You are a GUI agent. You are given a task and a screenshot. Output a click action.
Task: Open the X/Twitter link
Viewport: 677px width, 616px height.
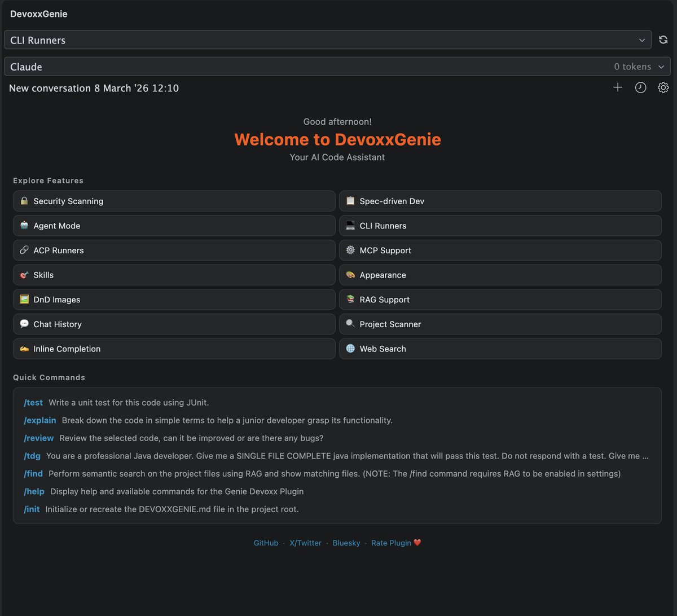coord(305,543)
